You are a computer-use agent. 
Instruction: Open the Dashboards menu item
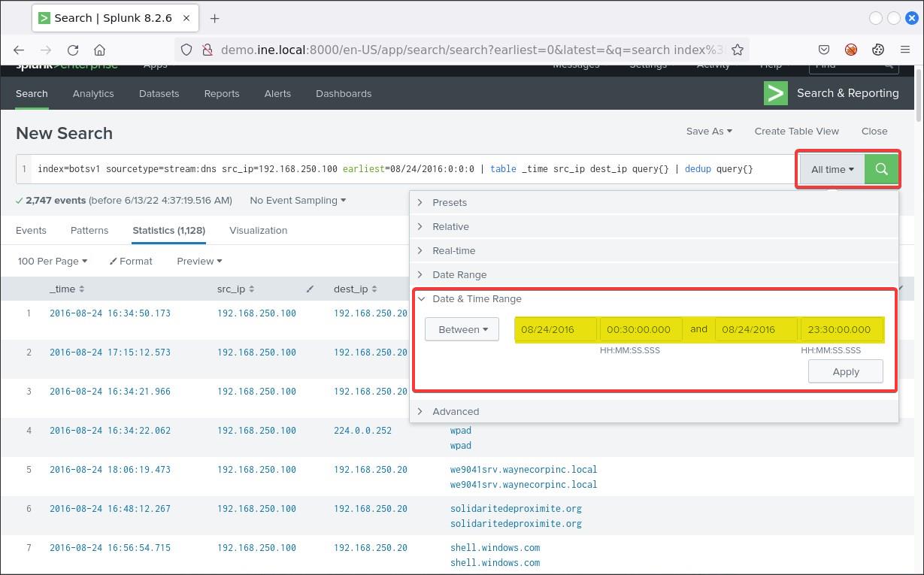[x=344, y=93]
